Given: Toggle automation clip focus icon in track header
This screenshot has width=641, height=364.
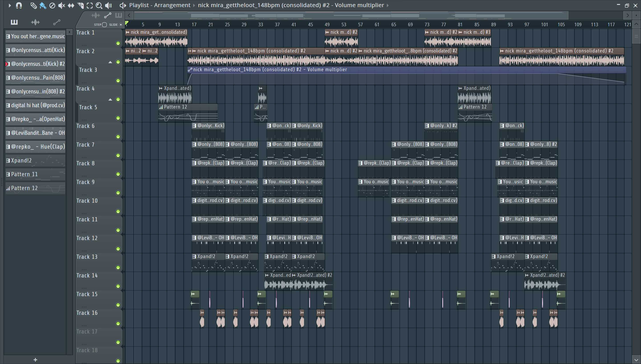Looking at the screenshot, I should 108,16.
